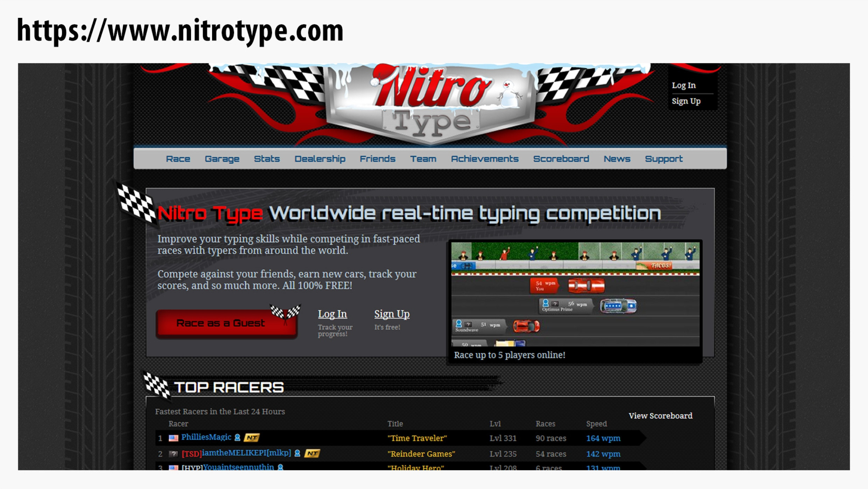
Task: Click the US flag beside PhilliesMagic
Action: coord(173,438)
